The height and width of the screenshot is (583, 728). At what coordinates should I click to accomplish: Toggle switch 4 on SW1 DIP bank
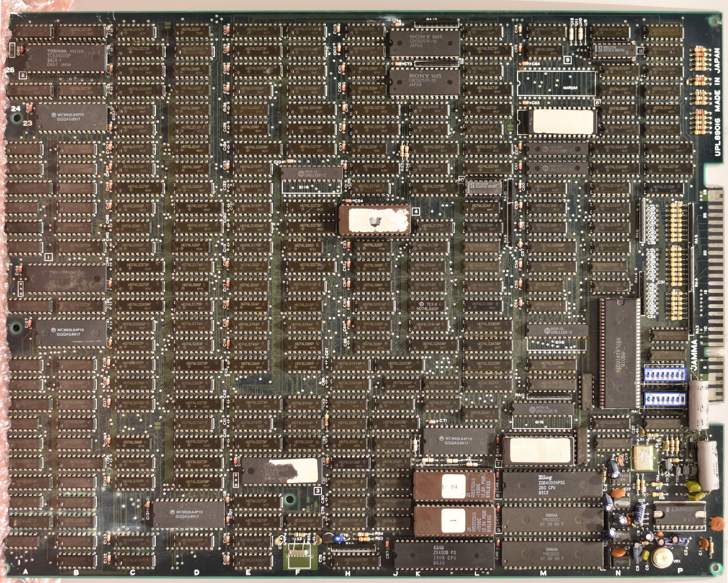663,375
